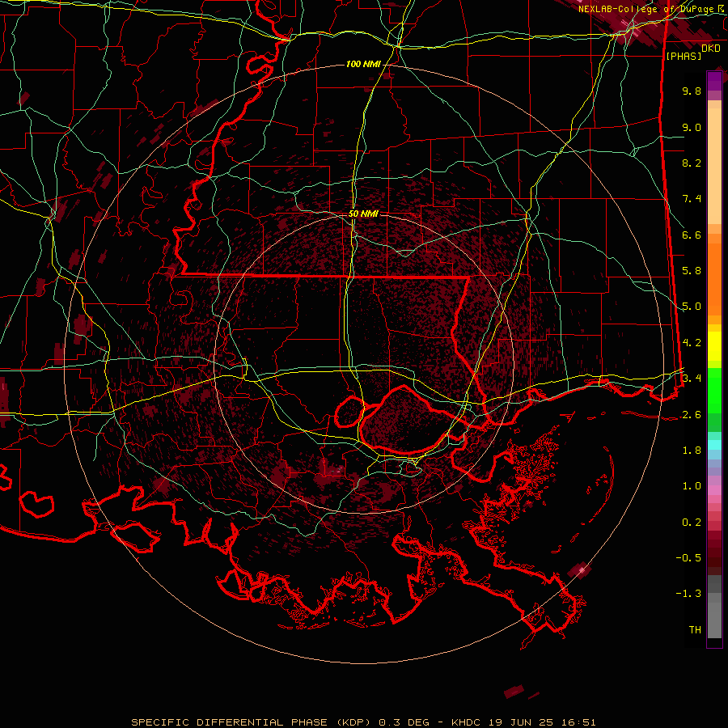Select the 2.6 value on color scale
This screenshot has height=728, width=728.
pos(692,415)
